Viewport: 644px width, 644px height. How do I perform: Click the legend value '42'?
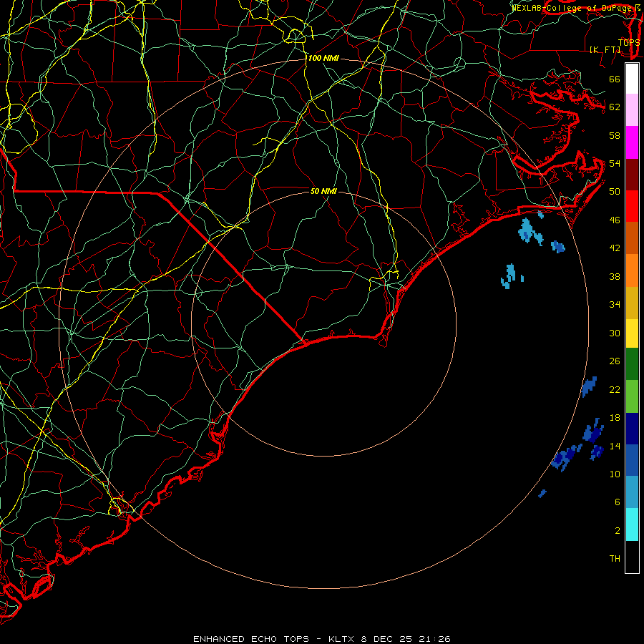[615, 248]
